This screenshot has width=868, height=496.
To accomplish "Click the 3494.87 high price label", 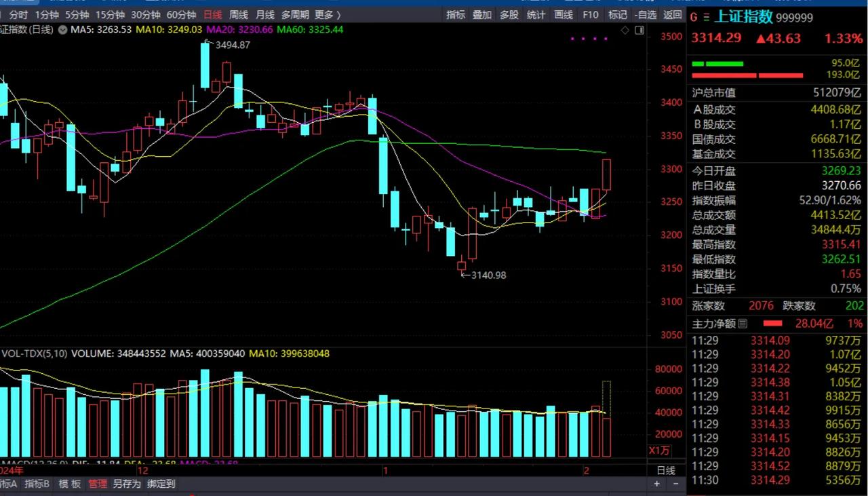I will 233,45.
